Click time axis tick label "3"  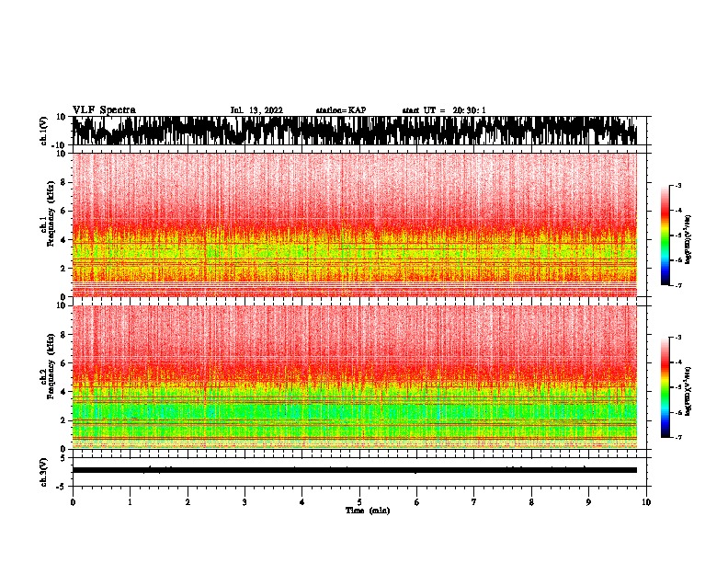245,502
